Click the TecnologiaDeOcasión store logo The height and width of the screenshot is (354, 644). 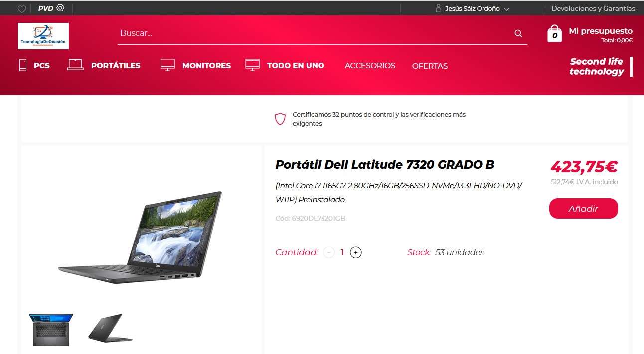[x=43, y=36]
